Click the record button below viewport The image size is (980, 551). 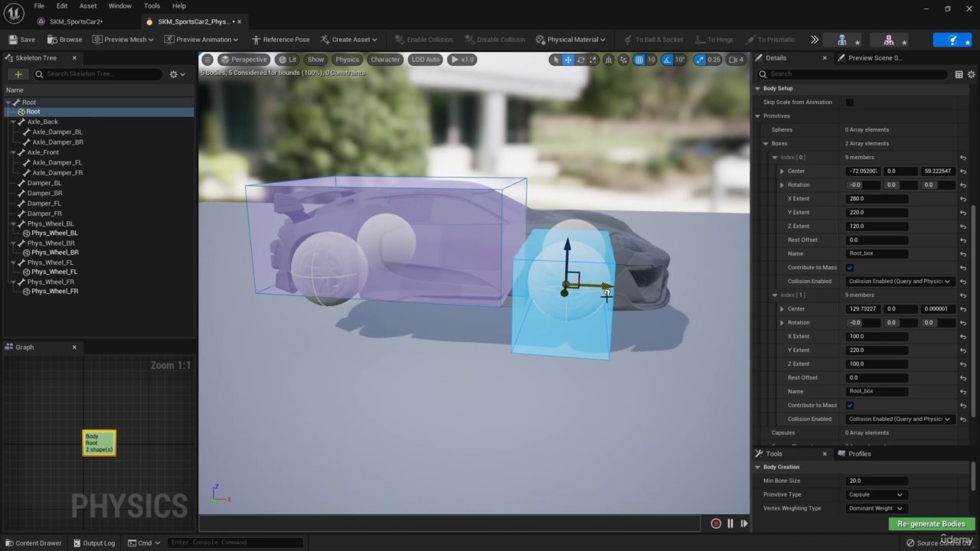click(716, 523)
